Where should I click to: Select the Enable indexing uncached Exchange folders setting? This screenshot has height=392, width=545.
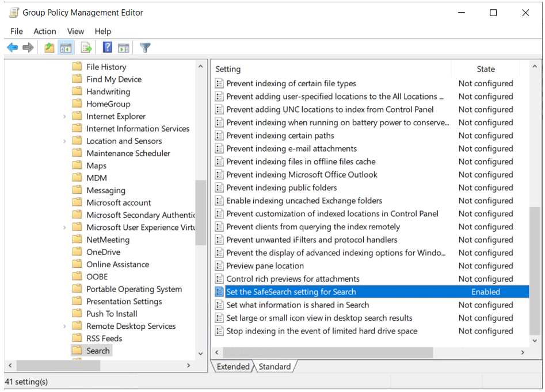[299, 200]
